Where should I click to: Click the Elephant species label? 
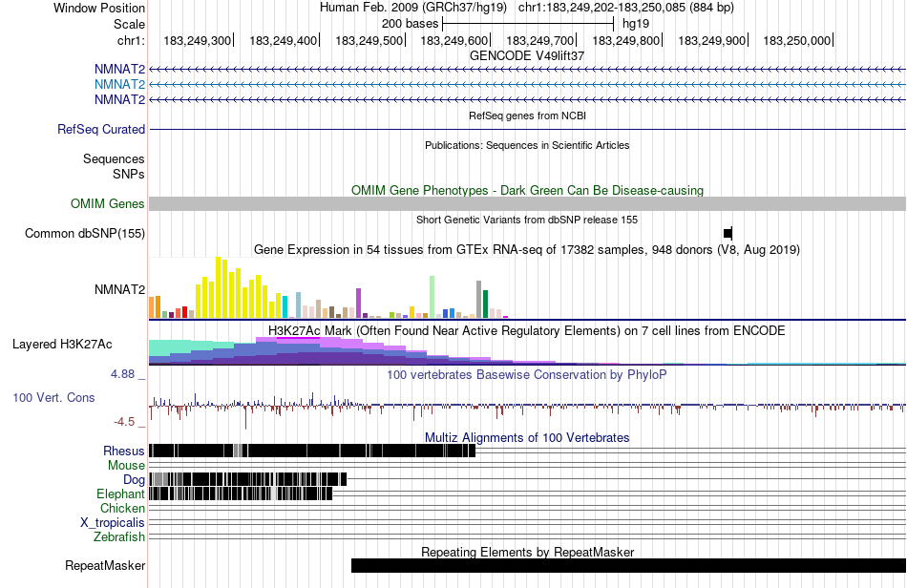pyautogui.click(x=120, y=493)
